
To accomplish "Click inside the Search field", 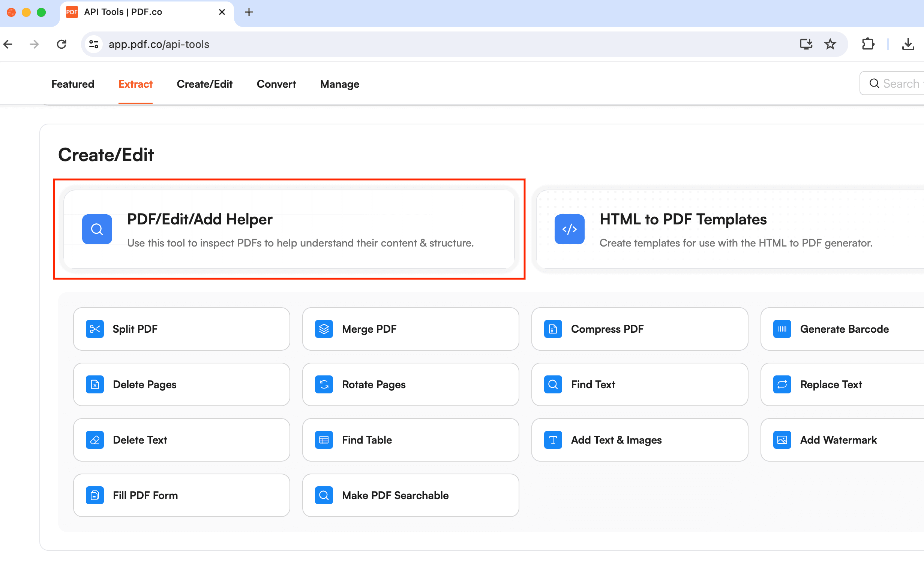I will point(900,83).
